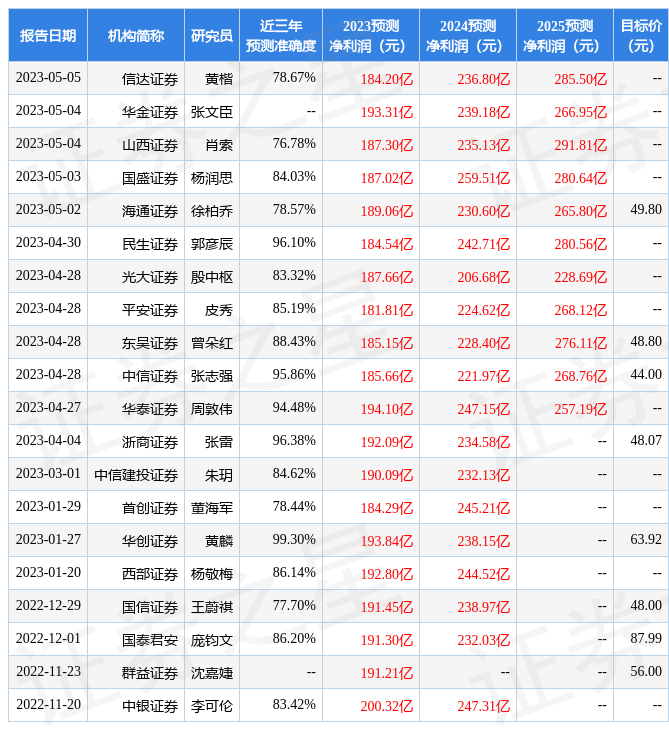Click target price 63.92
Viewport: 669px width, 730px height.
coord(646,540)
